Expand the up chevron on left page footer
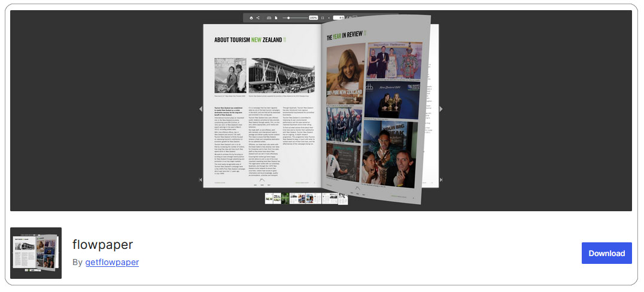This screenshot has width=644, height=292. click(262, 180)
